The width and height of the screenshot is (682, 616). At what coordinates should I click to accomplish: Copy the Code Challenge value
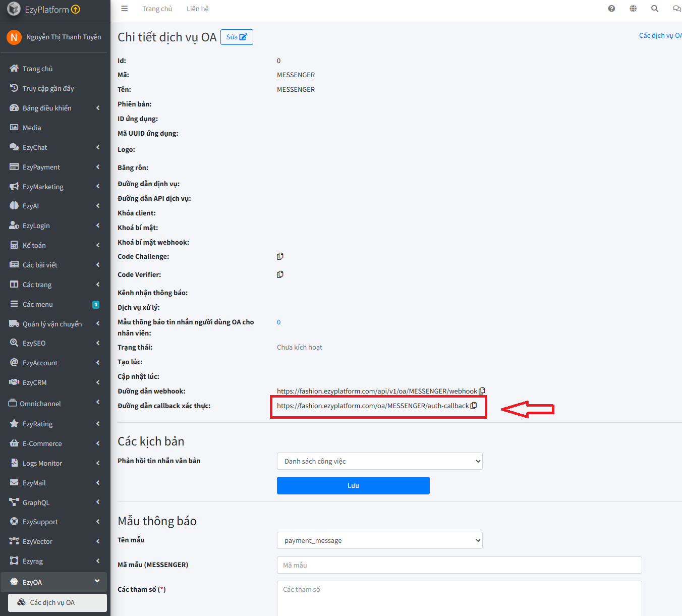[280, 256]
